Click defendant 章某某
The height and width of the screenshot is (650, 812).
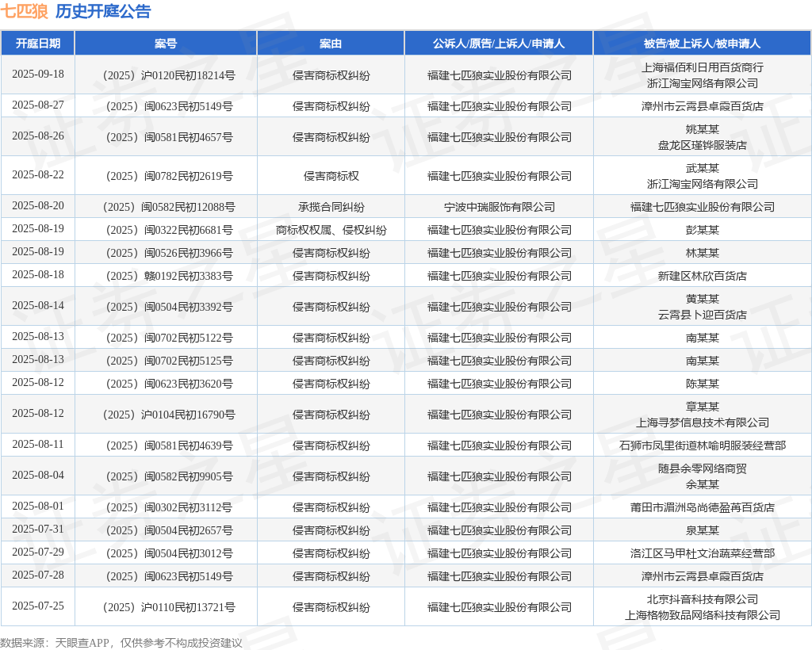pos(703,407)
